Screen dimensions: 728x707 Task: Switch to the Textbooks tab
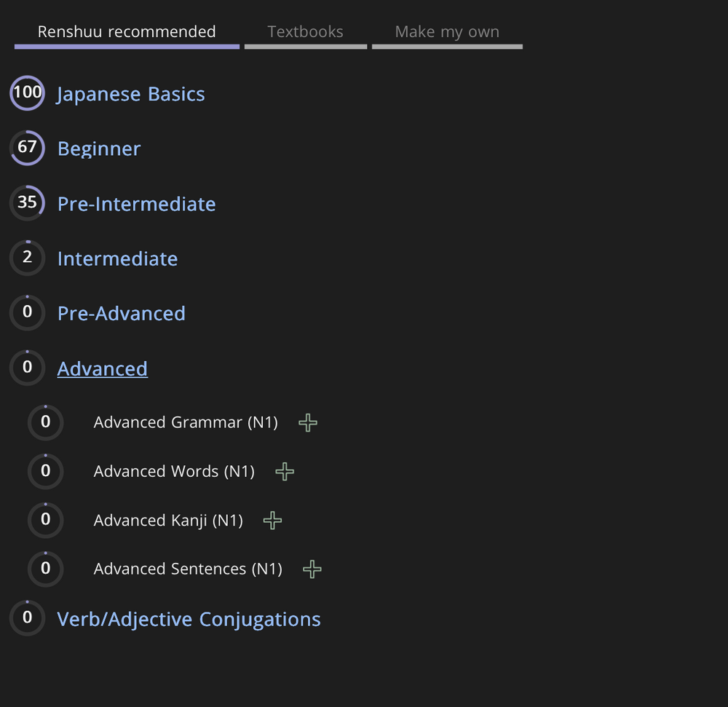[x=305, y=32]
